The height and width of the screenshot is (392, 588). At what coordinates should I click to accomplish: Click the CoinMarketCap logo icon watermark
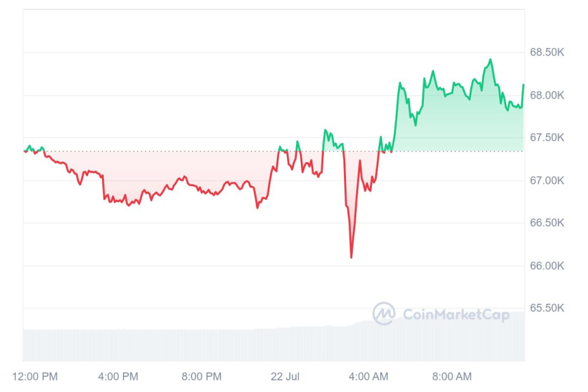click(x=384, y=313)
